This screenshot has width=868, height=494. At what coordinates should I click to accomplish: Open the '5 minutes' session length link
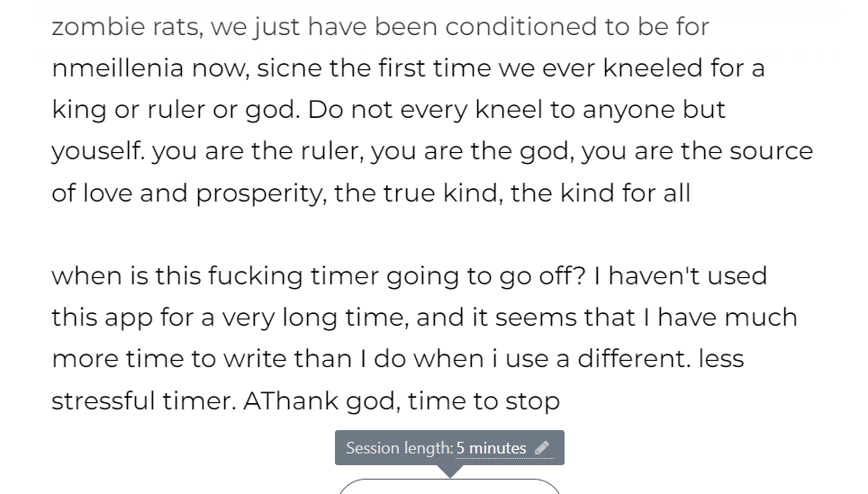point(491,447)
